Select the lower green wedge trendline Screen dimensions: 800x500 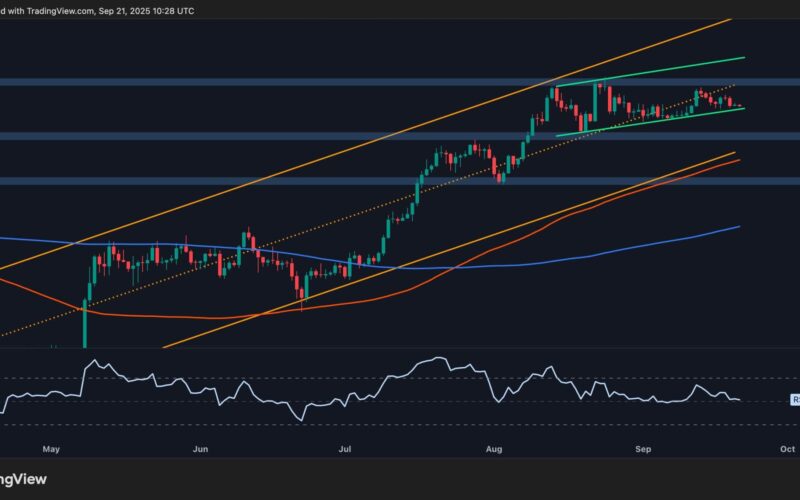click(x=650, y=122)
